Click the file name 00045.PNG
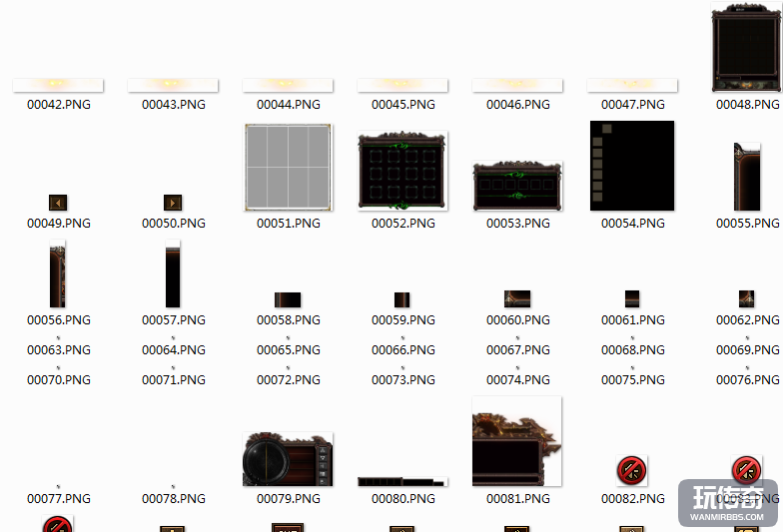Viewport: 783px width, 532px height. click(403, 104)
